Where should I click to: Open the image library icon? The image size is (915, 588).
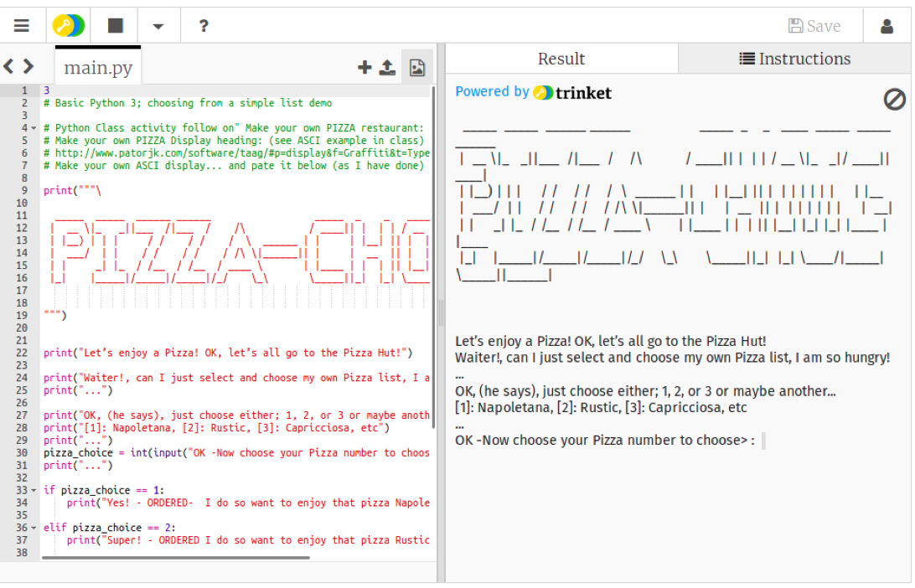tap(417, 68)
